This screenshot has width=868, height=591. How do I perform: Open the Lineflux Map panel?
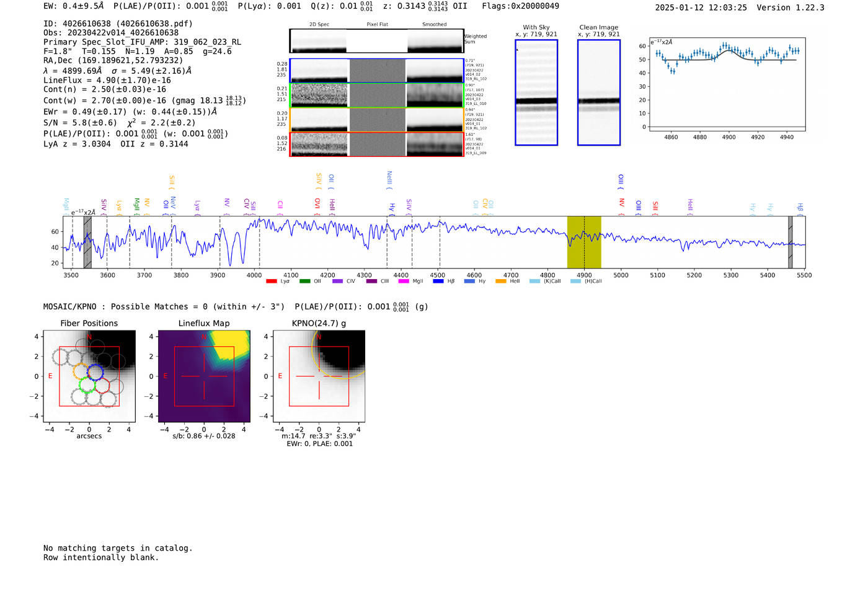click(204, 376)
